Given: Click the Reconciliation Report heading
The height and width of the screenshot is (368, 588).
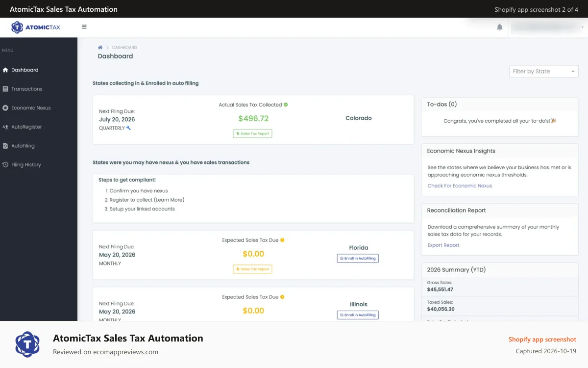Looking at the screenshot, I should click(x=457, y=210).
